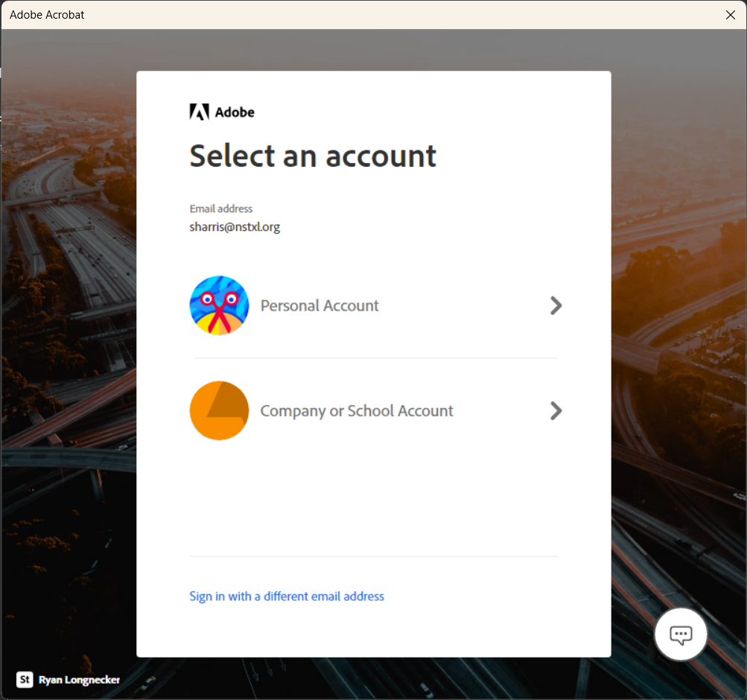Click the Adobe Stock St badge icon
747x700 pixels.
point(25,680)
